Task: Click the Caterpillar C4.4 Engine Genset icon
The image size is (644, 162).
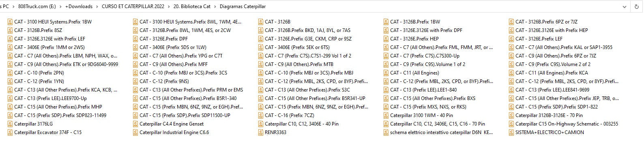Action: pyautogui.click(x=135, y=124)
